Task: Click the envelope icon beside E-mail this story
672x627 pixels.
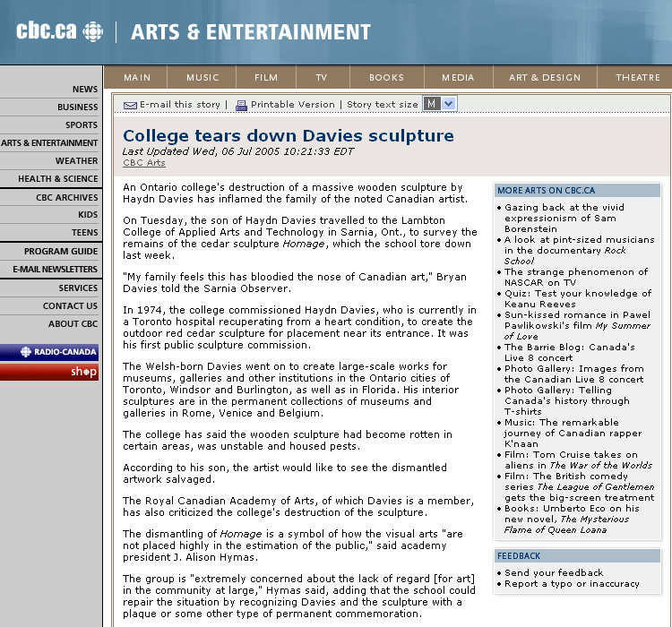Action: (130, 105)
